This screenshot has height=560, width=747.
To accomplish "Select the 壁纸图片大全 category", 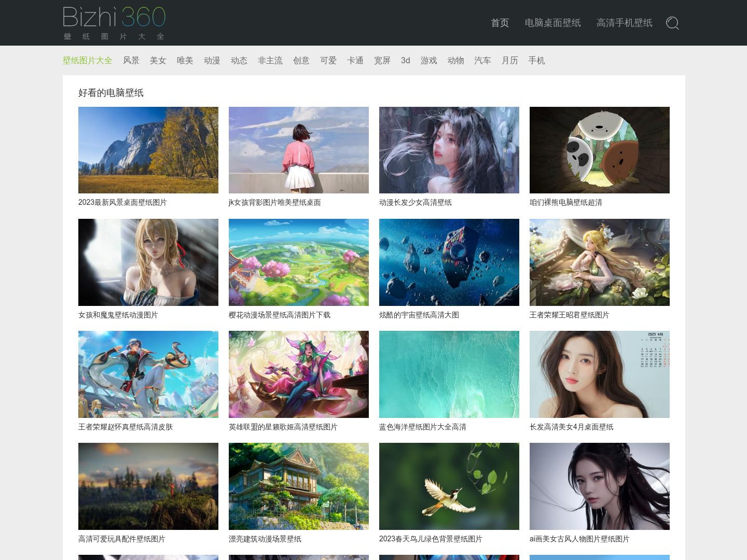I will pyautogui.click(x=88, y=60).
